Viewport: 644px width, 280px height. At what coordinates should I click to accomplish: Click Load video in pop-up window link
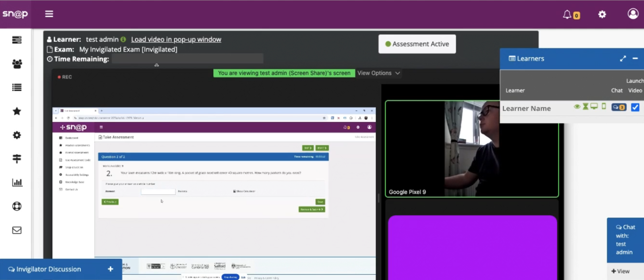click(176, 39)
